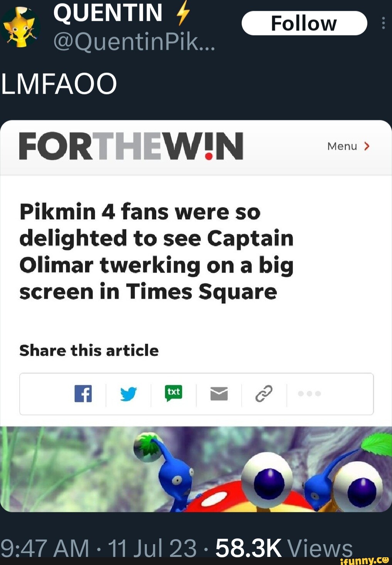Click the tweet timestamp 9:47 AM
Image resolution: width=392 pixels, height=565 pixels.
(x=45, y=548)
